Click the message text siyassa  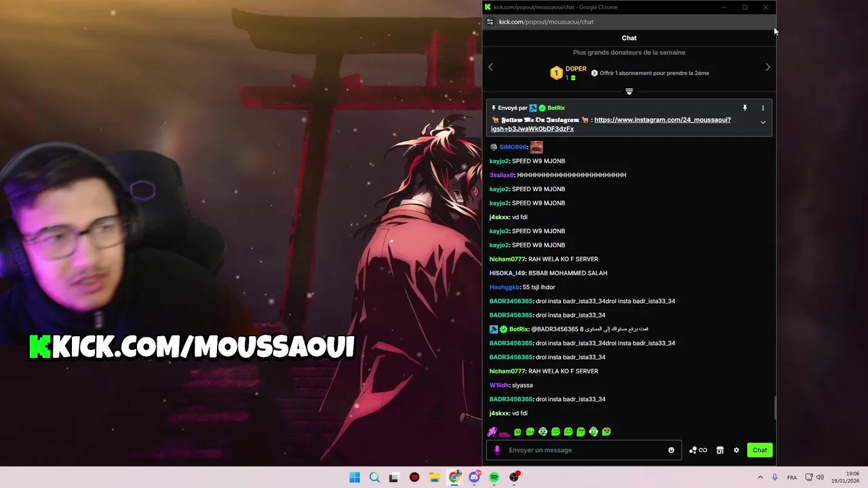[522, 386]
